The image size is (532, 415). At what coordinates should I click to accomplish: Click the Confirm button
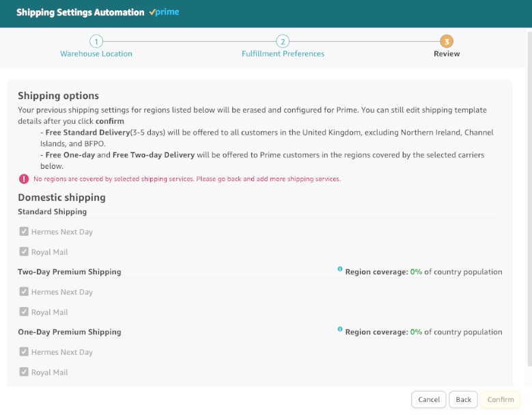point(500,400)
